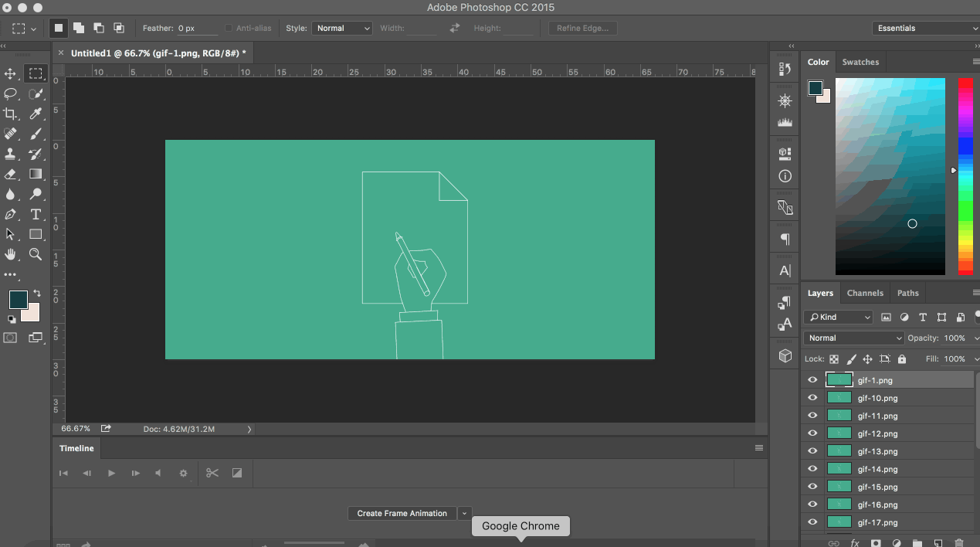
Task: Open the Paragraph panel
Action: click(784, 239)
